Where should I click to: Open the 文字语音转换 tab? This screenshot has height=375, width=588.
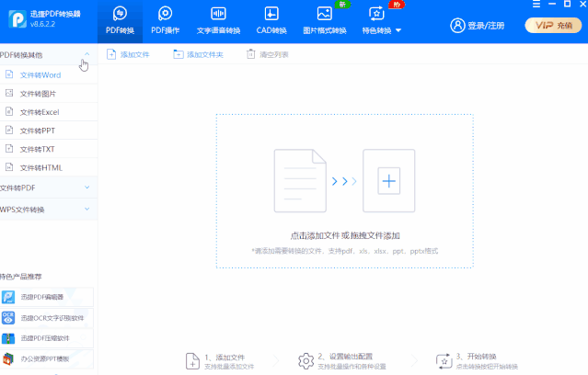tap(218, 21)
